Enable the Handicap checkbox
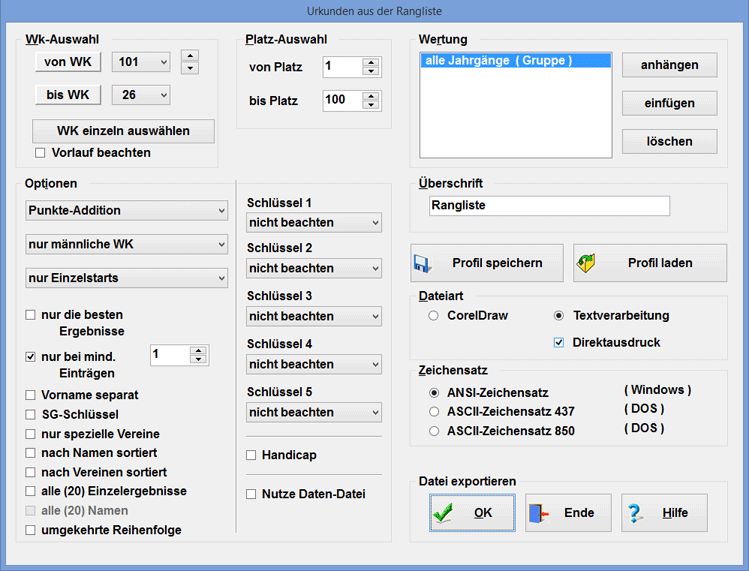 [253, 455]
